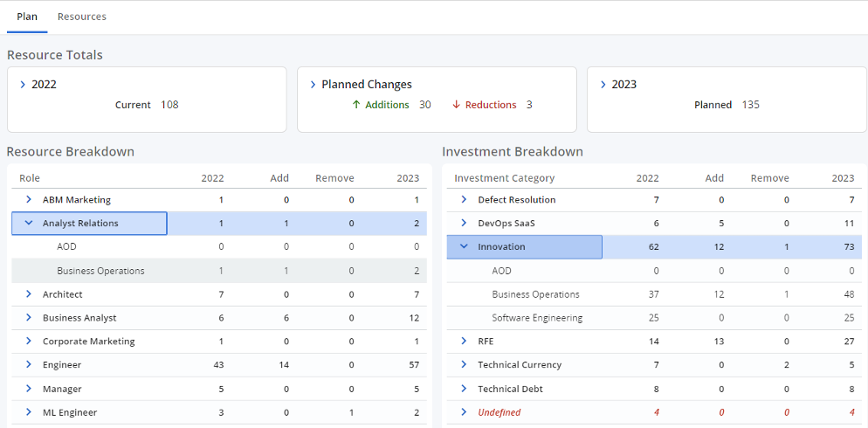868x428 pixels.
Task: Expand the Defect Resolution category
Action: [x=464, y=200]
